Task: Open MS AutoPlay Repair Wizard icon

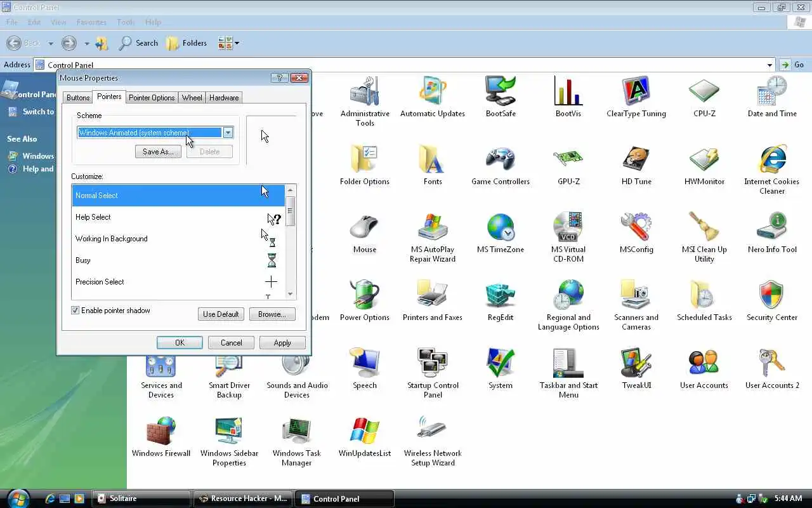Action: (433, 228)
